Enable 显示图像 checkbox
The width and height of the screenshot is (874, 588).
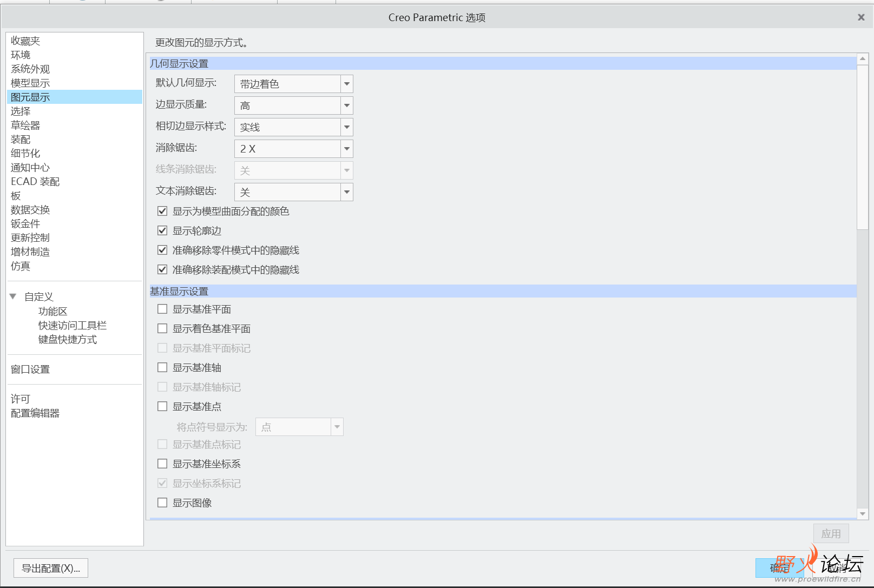click(x=162, y=503)
